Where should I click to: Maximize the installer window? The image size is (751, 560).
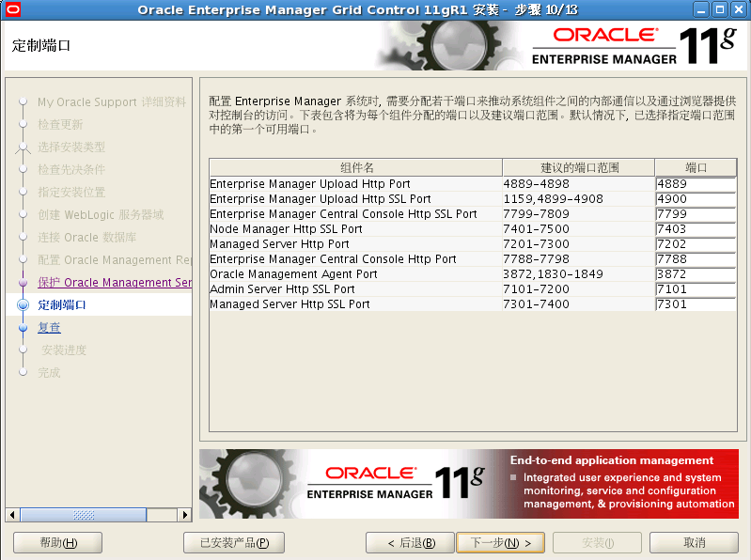coord(720,9)
